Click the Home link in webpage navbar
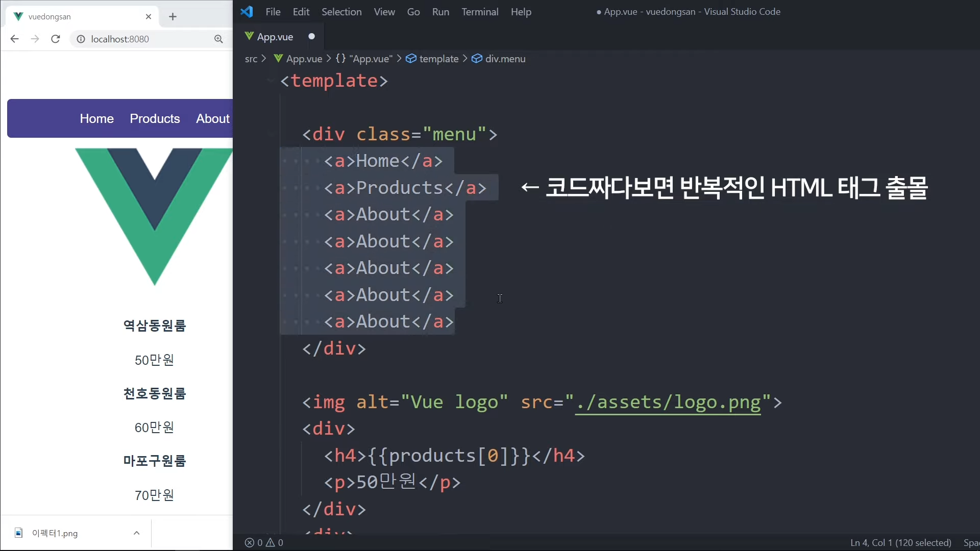Screen dimensions: 980x551 coord(96,118)
